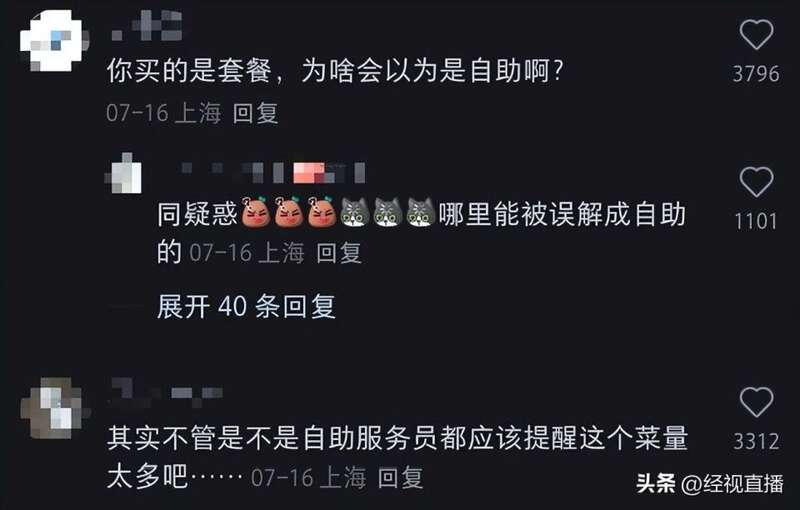The height and width of the screenshot is (510, 800).
Task: Select the comment text 其实不管是不是自助
Action: [x=231, y=438]
